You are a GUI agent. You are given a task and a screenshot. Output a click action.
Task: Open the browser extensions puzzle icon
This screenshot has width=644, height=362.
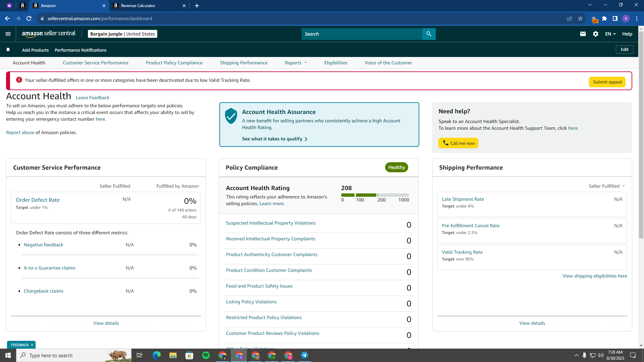tap(604, 18)
